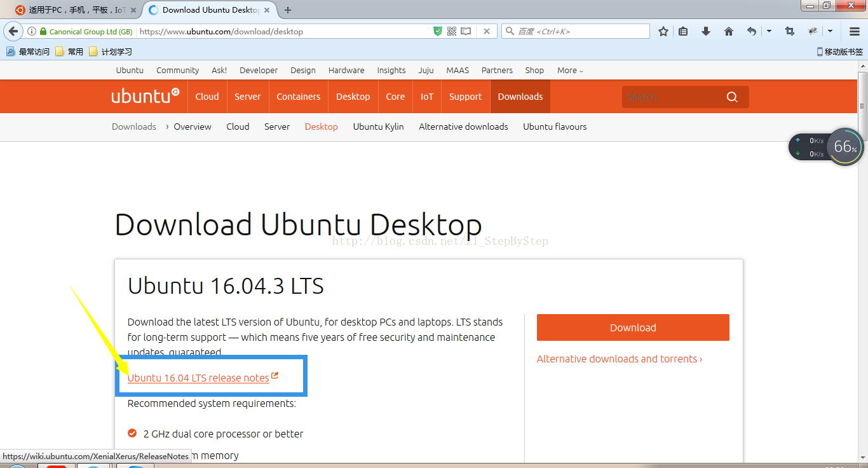Click the browser back arrow button
This screenshot has width=868, height=468.
click(x=13, y=31)
